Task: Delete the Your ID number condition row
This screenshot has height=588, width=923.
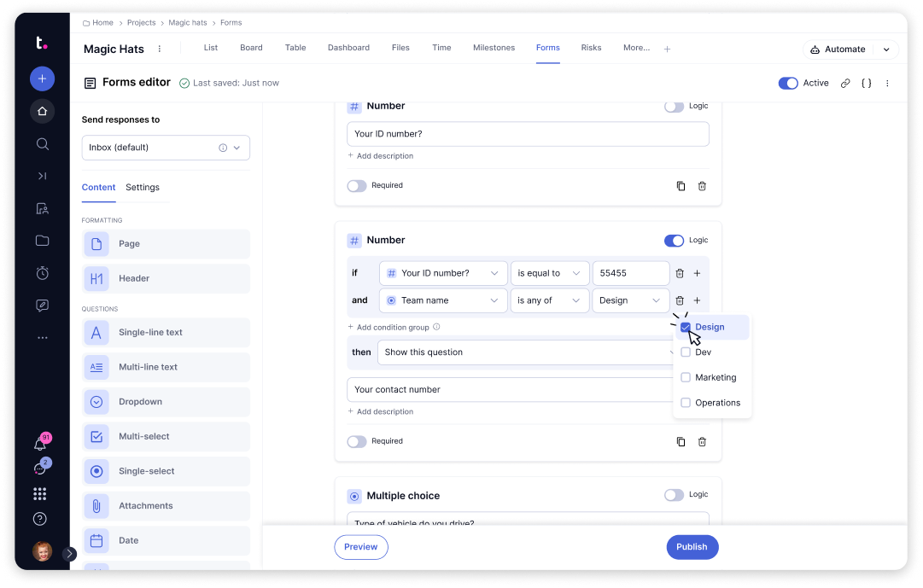Action: [680, 273]
